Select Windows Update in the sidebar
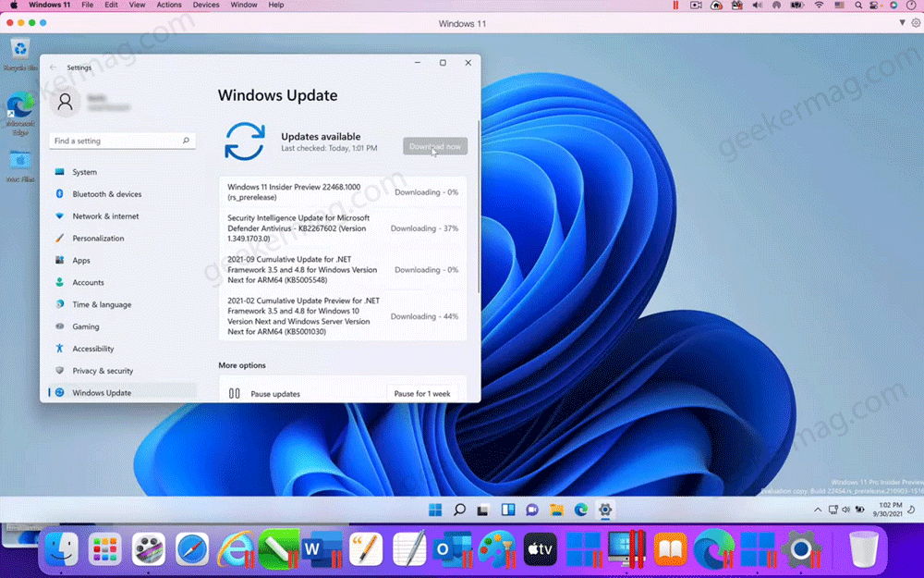 coord(123,393)
